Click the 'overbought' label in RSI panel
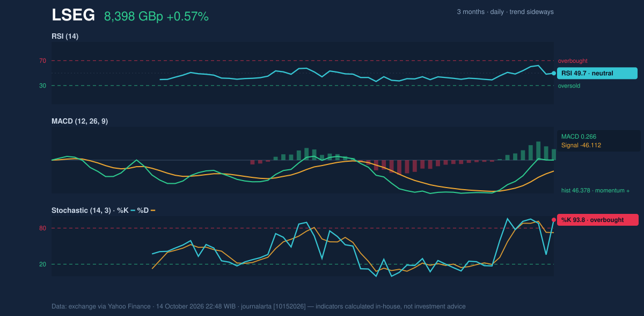 click(x=573, y=61)
